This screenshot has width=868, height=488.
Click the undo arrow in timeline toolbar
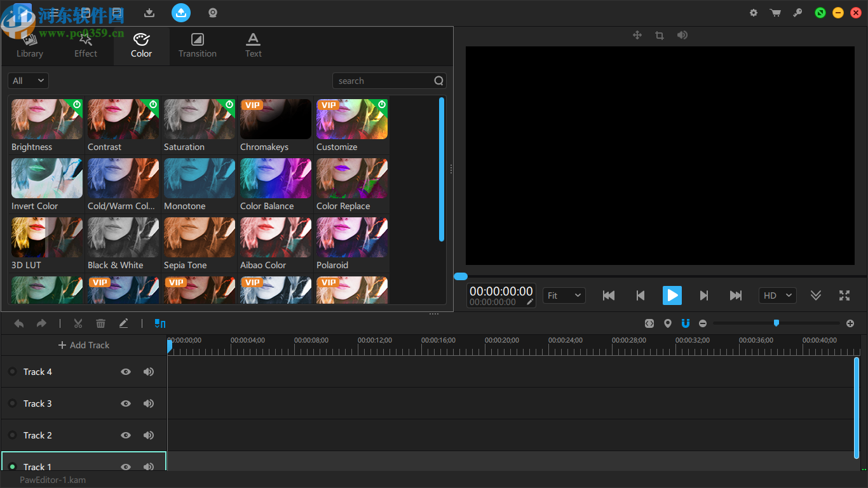tap(19, 323)
